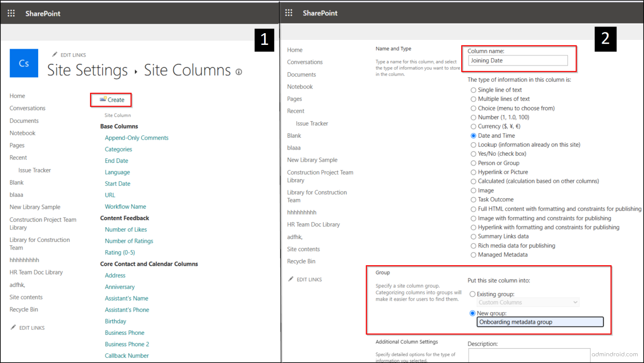Click the EDIT LINKS pencil at bottom of left navigation
Image resolution: width=644 pixels, height=363 pixels.
(x=14, y=327)
